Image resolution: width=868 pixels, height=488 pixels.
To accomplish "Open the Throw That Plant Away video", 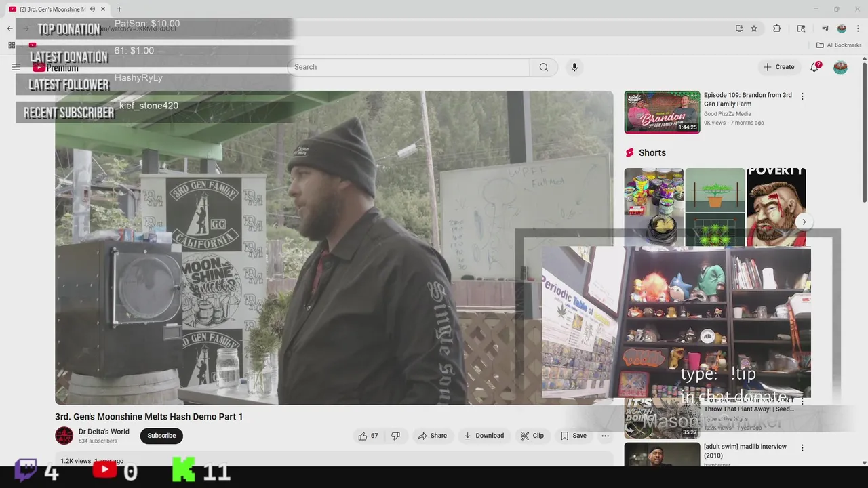I will coord(749,409).
